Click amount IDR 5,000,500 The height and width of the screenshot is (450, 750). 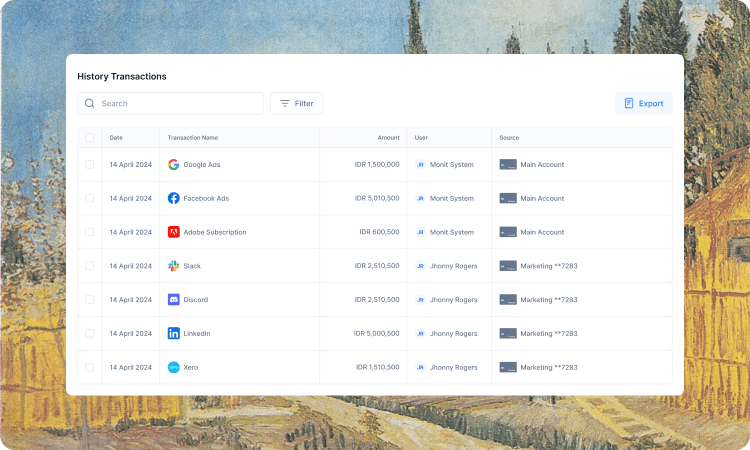click(x=376, y=333)
